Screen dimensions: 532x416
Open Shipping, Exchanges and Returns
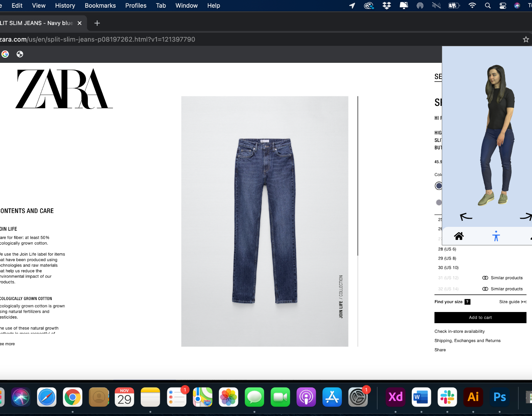pyautogui.click(x=467, y=341)
